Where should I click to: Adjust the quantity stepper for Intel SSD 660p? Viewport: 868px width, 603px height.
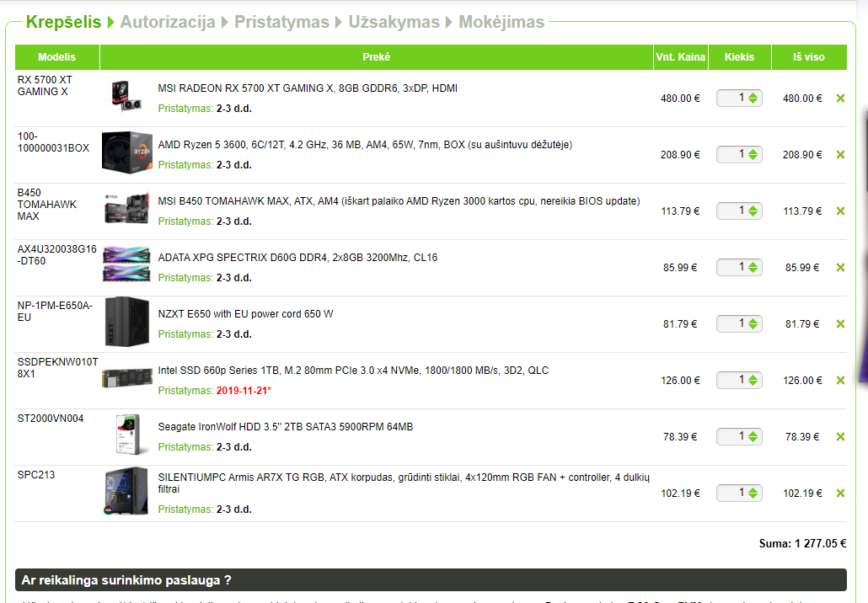point(753,381)
